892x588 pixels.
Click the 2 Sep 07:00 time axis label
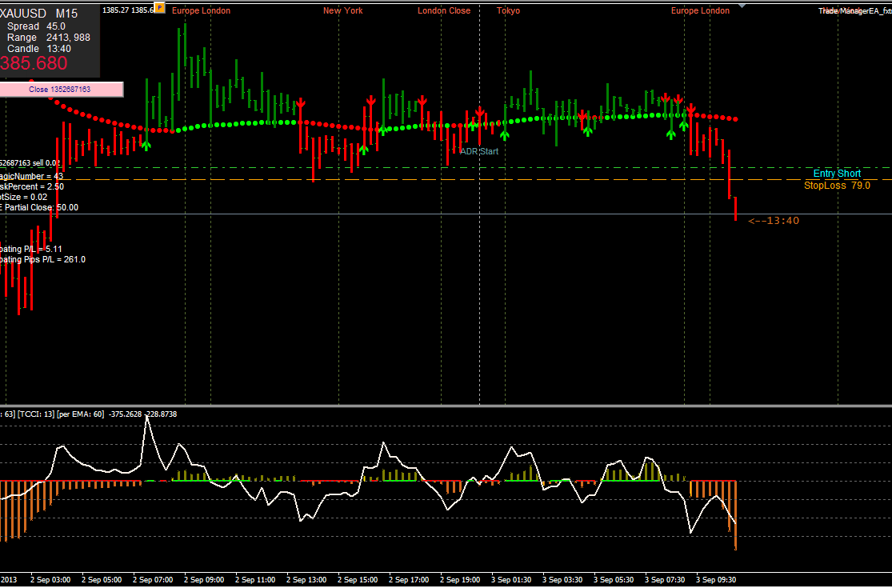[x=153, y=580]
